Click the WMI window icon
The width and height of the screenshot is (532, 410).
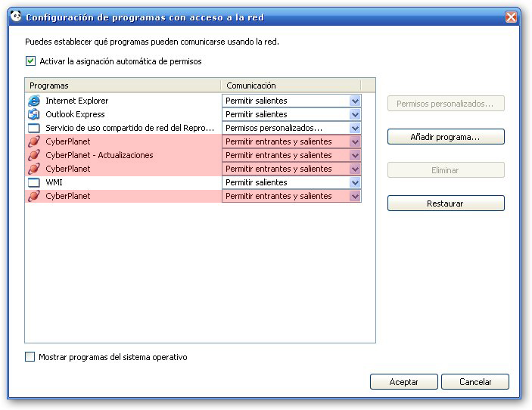34,182
